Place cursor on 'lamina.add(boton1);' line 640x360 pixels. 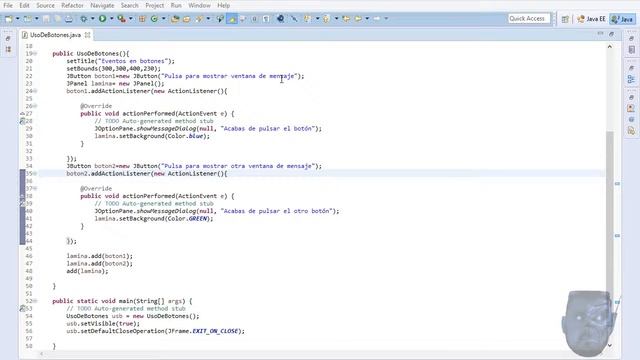100,256
